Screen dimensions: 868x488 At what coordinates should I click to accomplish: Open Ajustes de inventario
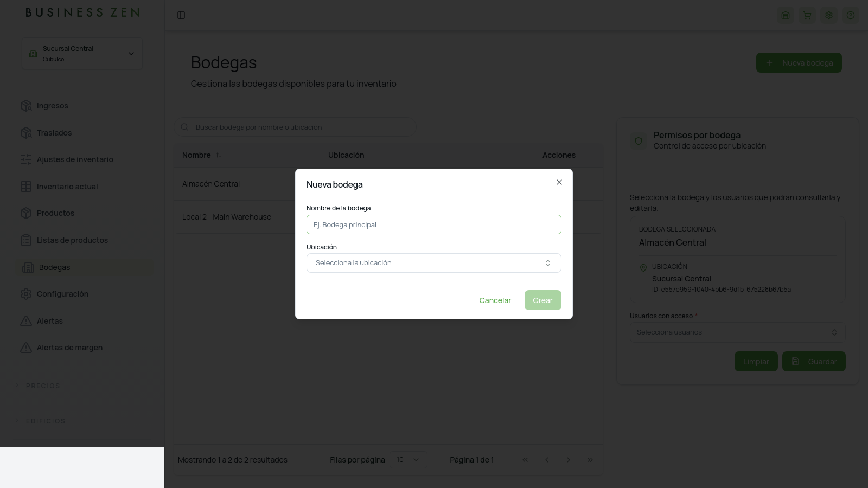point(75,159)
